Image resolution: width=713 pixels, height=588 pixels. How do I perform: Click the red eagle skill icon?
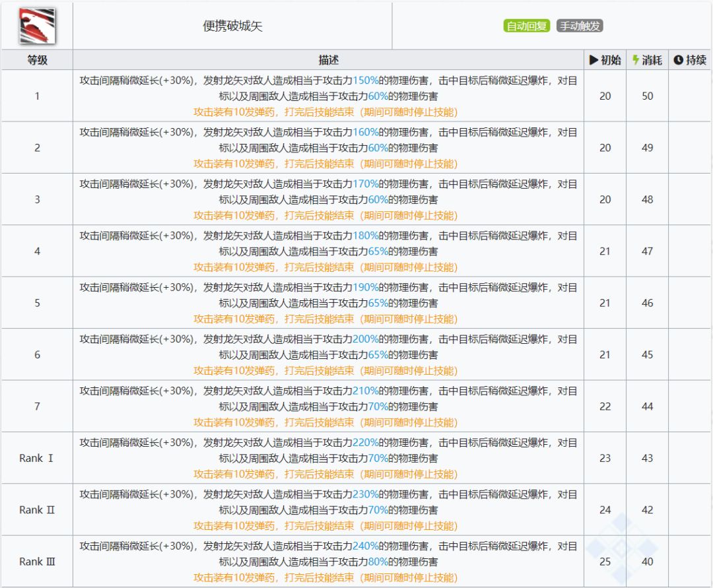click(x=37, y=26)
